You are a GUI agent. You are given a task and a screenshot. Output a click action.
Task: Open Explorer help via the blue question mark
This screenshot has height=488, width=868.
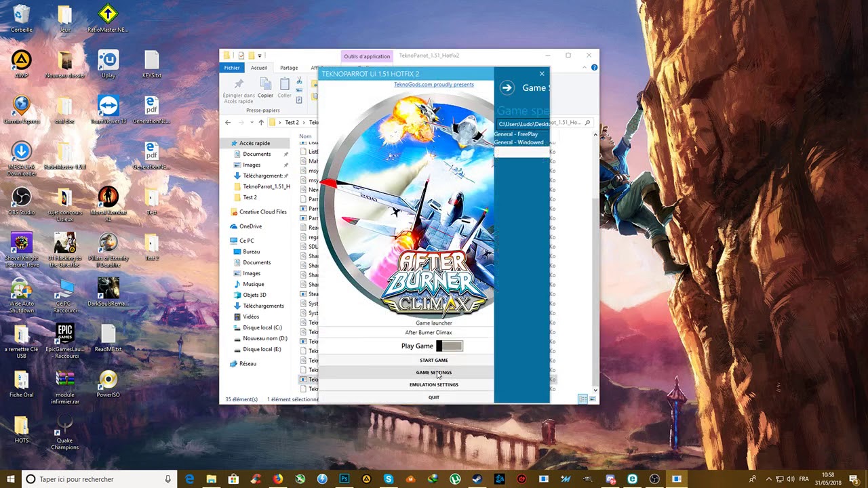594,68
